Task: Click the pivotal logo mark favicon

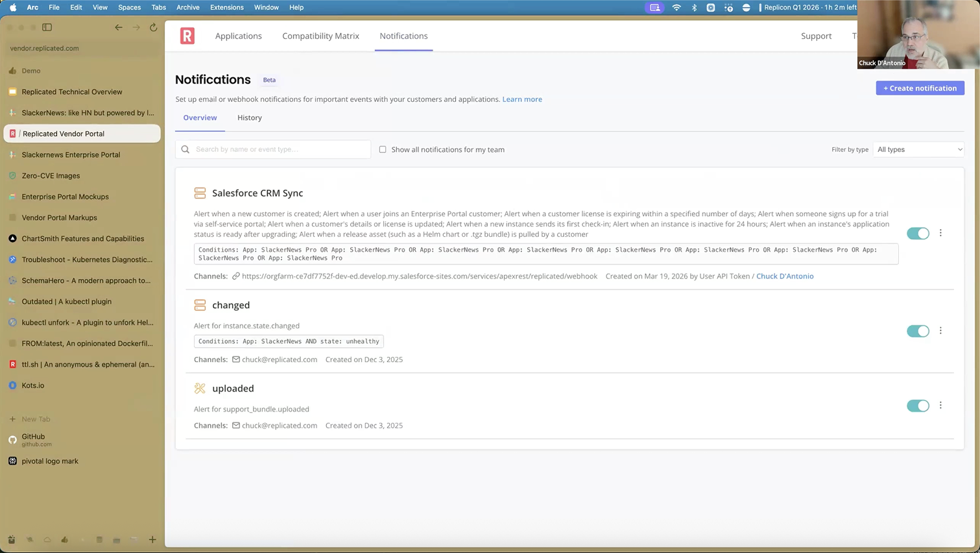Action: coord(12,461)
